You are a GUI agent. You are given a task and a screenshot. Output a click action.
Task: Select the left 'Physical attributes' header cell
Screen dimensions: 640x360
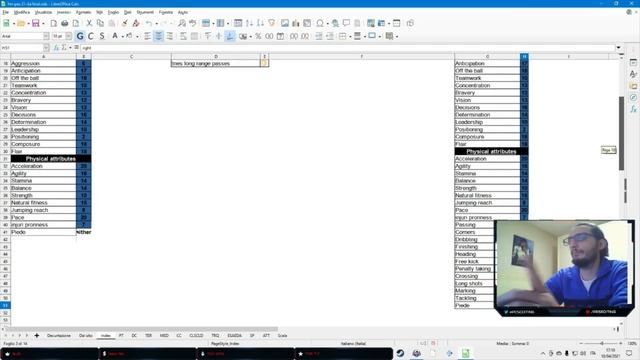click(51, 159)
